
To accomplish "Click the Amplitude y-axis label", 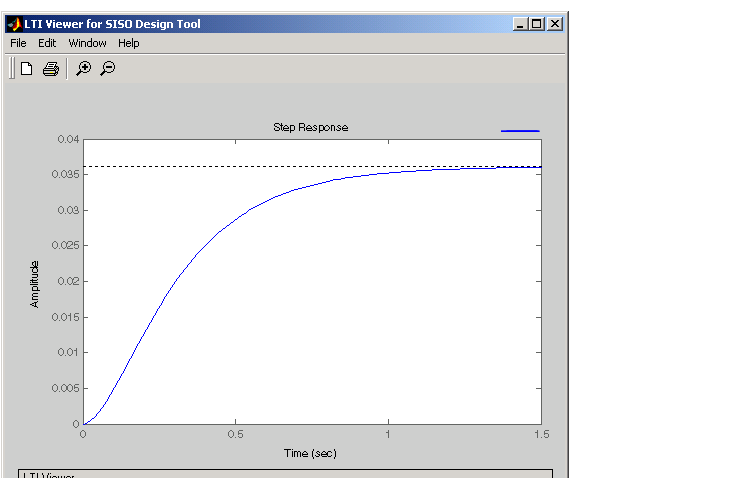I will 34,284.
